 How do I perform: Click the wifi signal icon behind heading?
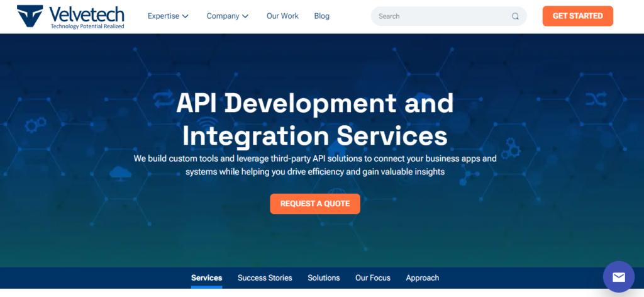(203, 123)
